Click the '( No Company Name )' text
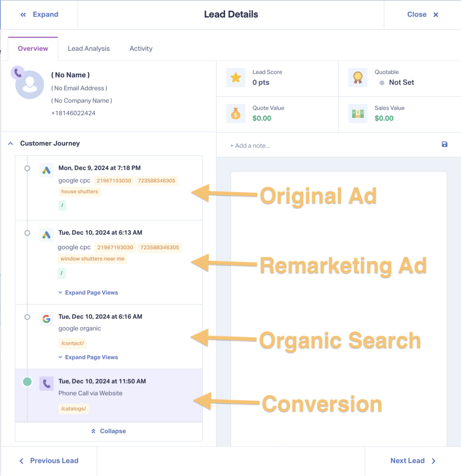The image size is (461, 476). pyautogui.click(x=81, y=101)
